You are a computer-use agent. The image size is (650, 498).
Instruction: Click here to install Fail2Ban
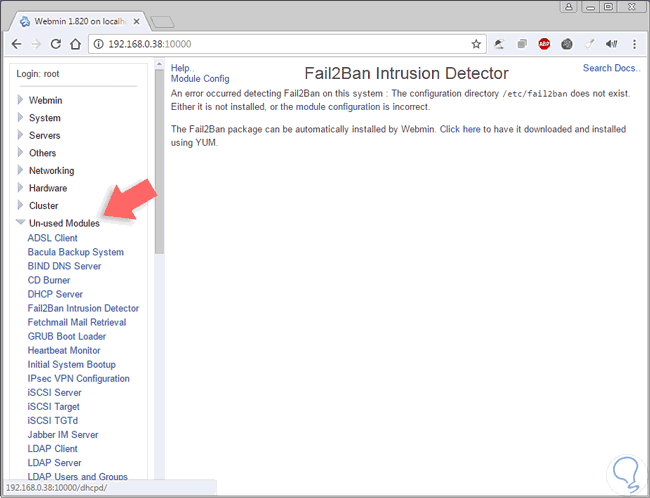coord(460,129)
